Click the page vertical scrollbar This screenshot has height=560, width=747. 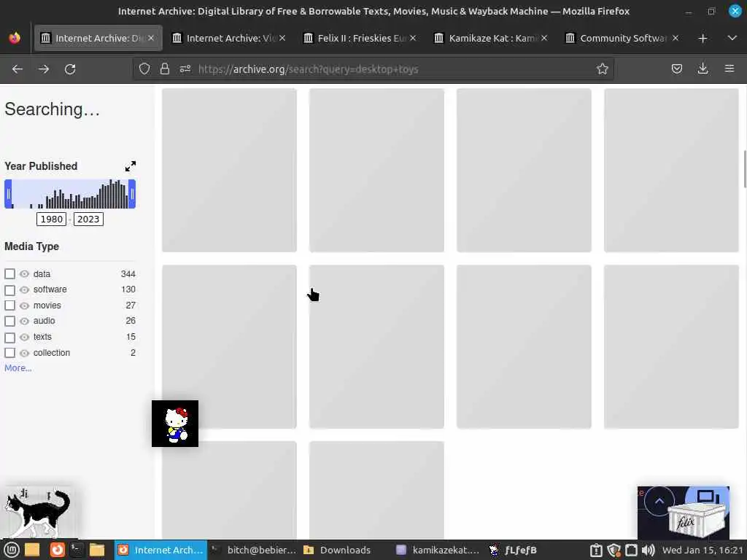(745, 169)
